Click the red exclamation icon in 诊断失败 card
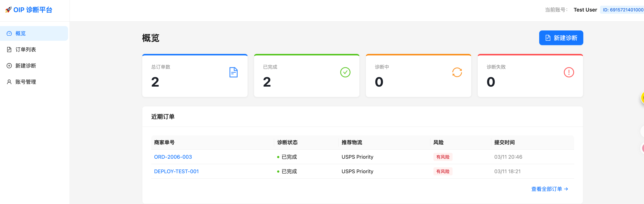This screenshot has height=204, width=644. (568, 72)
